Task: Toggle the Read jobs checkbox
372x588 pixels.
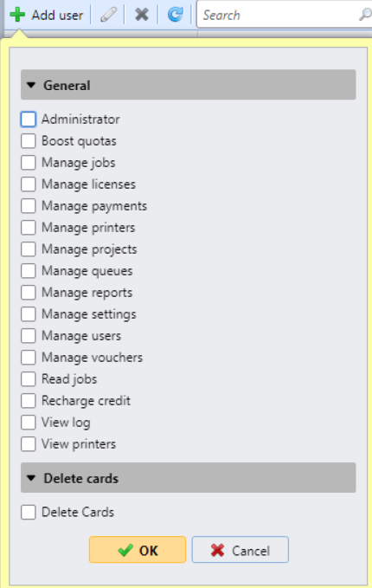Action: click(x=29, y=379)
